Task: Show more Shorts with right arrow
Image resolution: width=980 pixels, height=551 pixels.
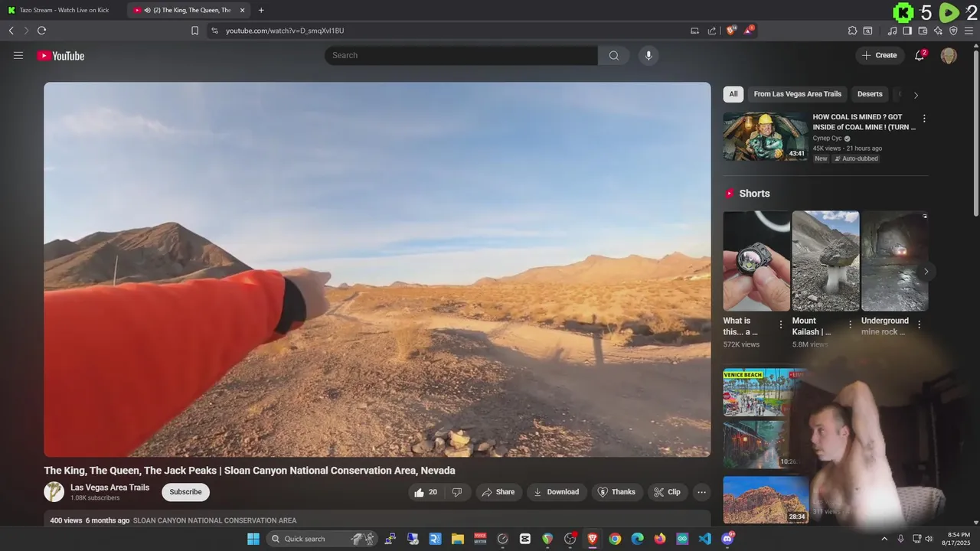Action: (926, 271)
